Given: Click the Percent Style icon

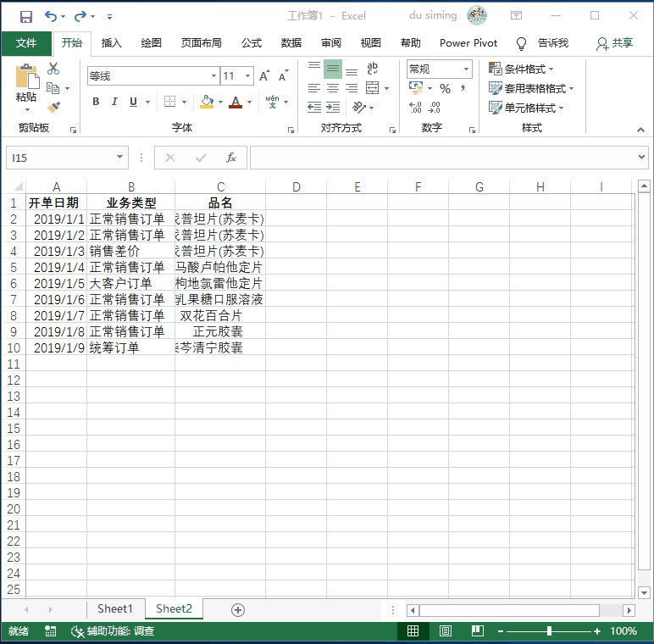Looking at the screenshot, I should (x=445, y=88).
